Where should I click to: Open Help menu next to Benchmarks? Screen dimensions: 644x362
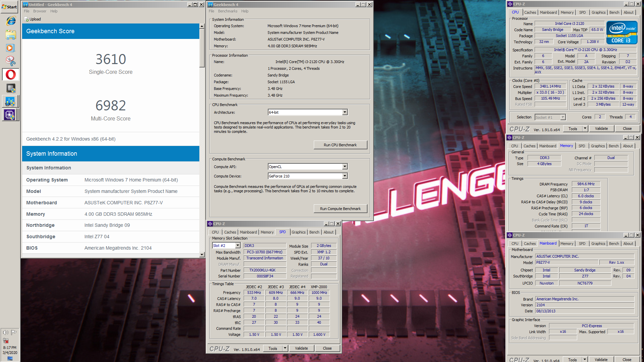pyautogui.click(x=245, y=11)
